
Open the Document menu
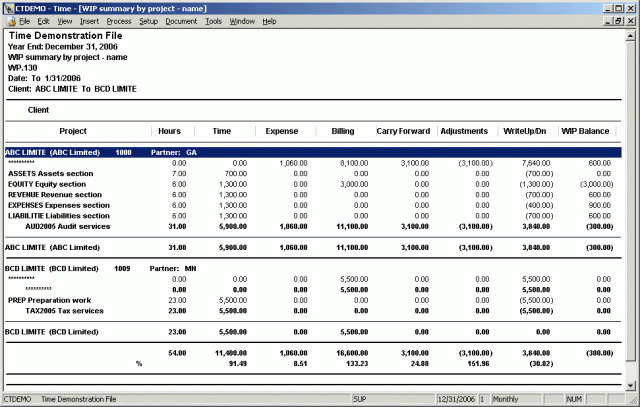[x=181, y=21]
